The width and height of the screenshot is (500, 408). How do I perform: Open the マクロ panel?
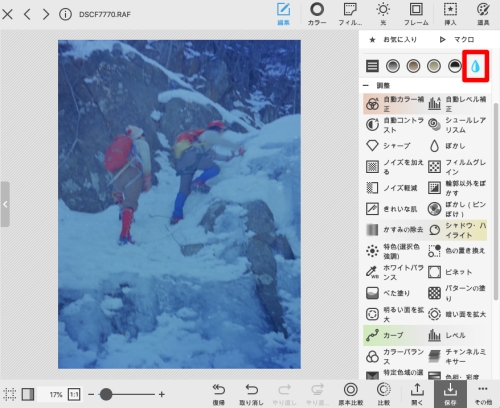point(457,39)
